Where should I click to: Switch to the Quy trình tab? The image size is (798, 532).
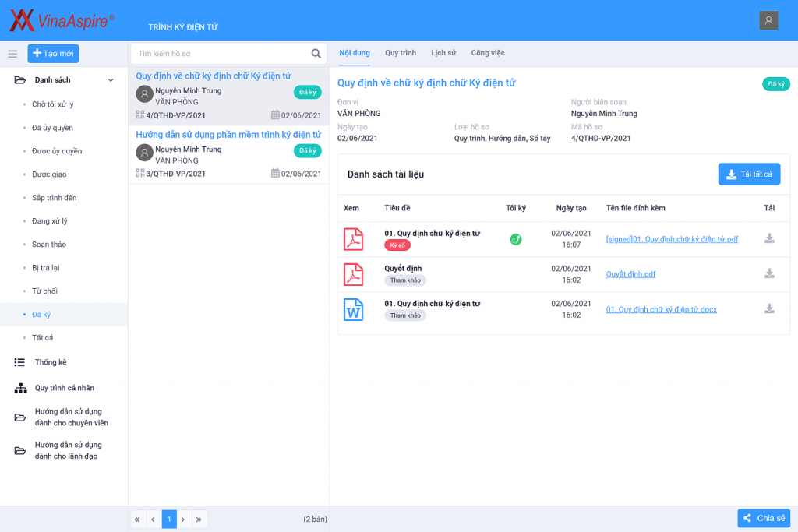pyautogui.click(x=401, y=53)
